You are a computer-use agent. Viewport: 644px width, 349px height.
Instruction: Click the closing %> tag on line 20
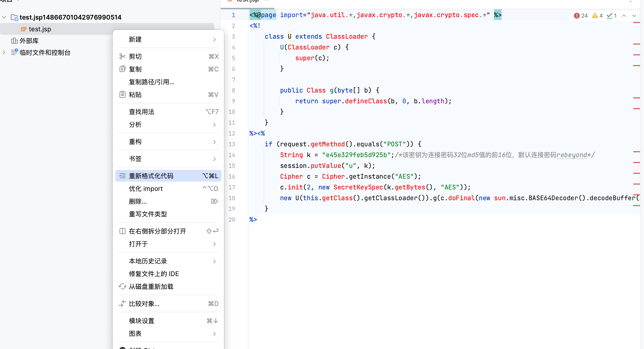[x=253, y=220]
